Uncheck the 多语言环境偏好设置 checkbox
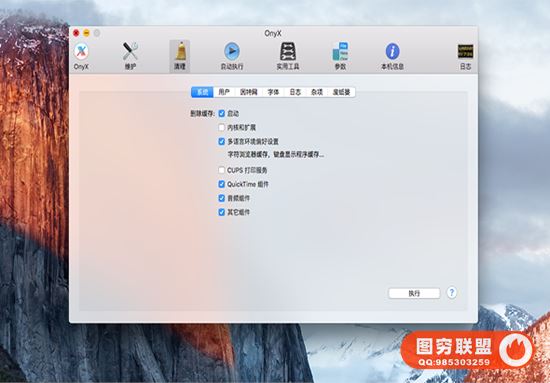This screenshot has height=383, width=550. pos(221,142)
